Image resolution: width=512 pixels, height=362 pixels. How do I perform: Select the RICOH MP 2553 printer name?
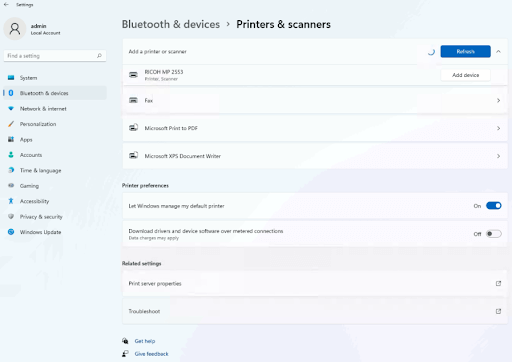pos(164,72)
